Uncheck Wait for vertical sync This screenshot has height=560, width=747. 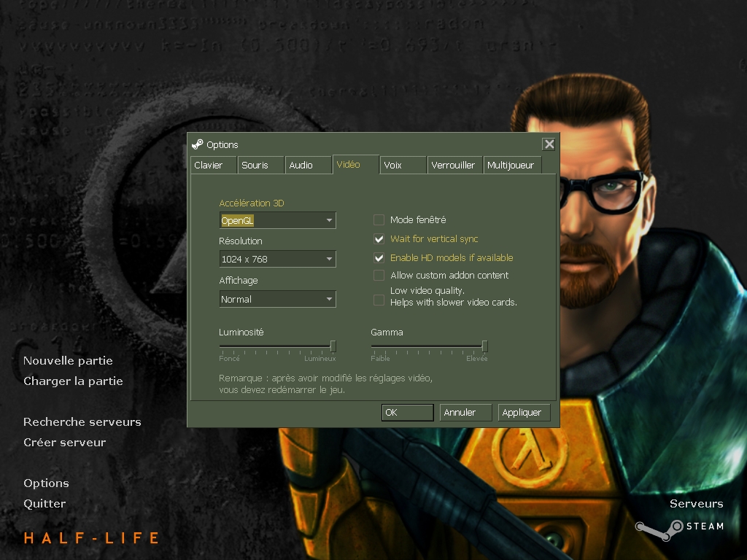[379, 239]
